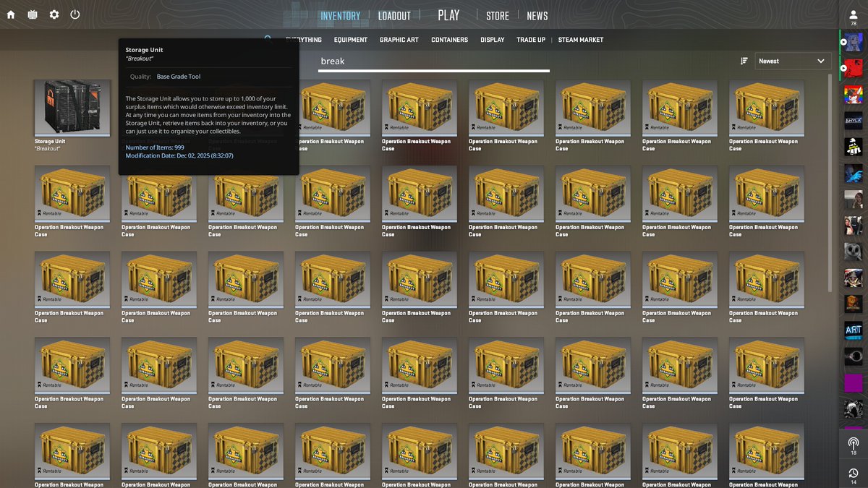
Task: Open the Play tab
Action: click(x=448, y=15)
